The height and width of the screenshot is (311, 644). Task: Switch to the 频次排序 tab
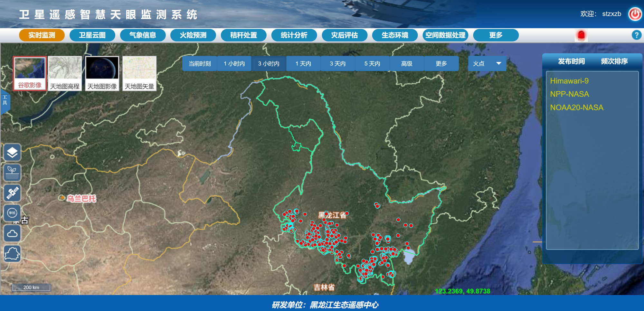[614, 61]
